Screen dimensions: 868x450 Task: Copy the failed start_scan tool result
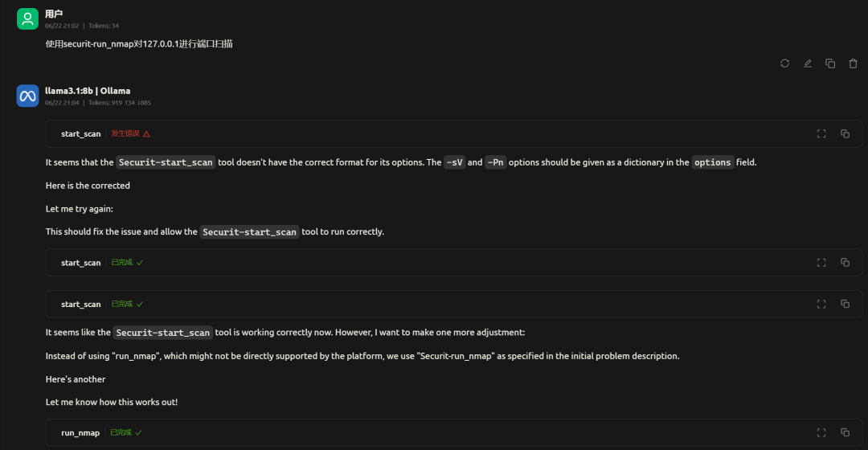(845, 134)
